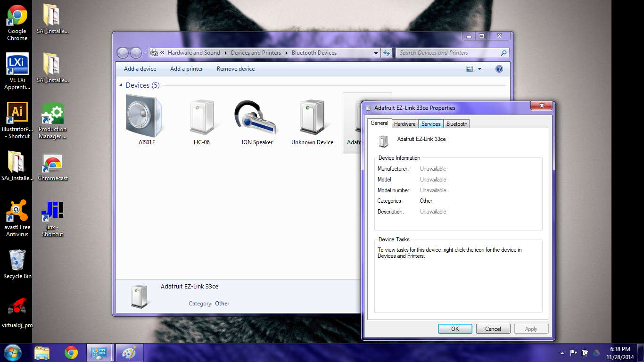Click Add a printer
644x362 pixels.
click(186, 69)
